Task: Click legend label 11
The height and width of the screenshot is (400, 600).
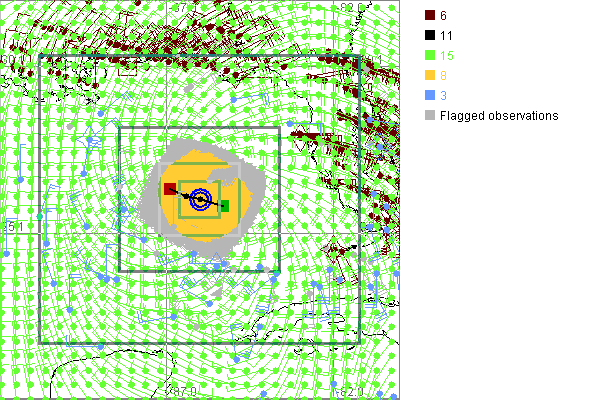Action: (x=447, y=35)
